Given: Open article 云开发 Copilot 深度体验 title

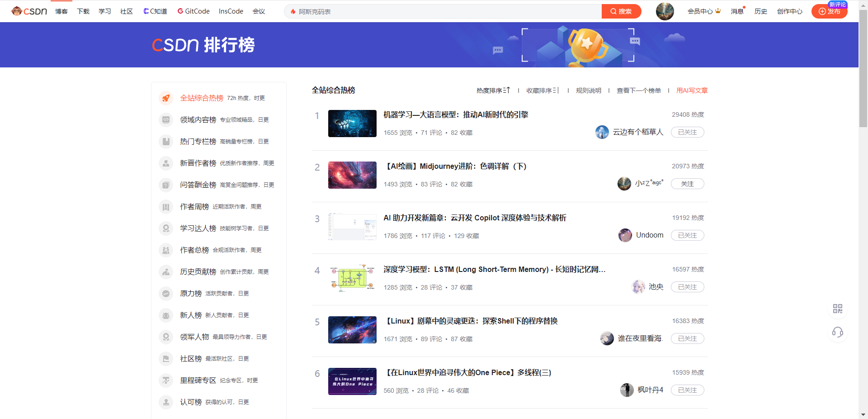Looking at the screenshot, I should (475, 218).
